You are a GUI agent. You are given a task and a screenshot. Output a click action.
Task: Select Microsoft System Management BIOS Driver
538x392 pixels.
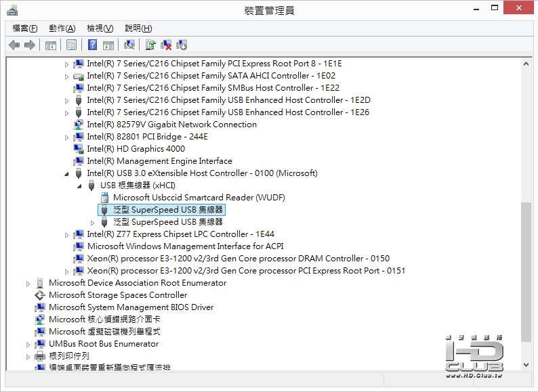(x=131, y=307)
